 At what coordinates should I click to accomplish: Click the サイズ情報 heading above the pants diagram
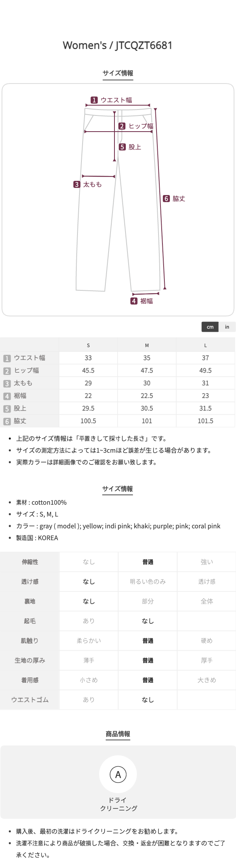[x=118, y=73]
